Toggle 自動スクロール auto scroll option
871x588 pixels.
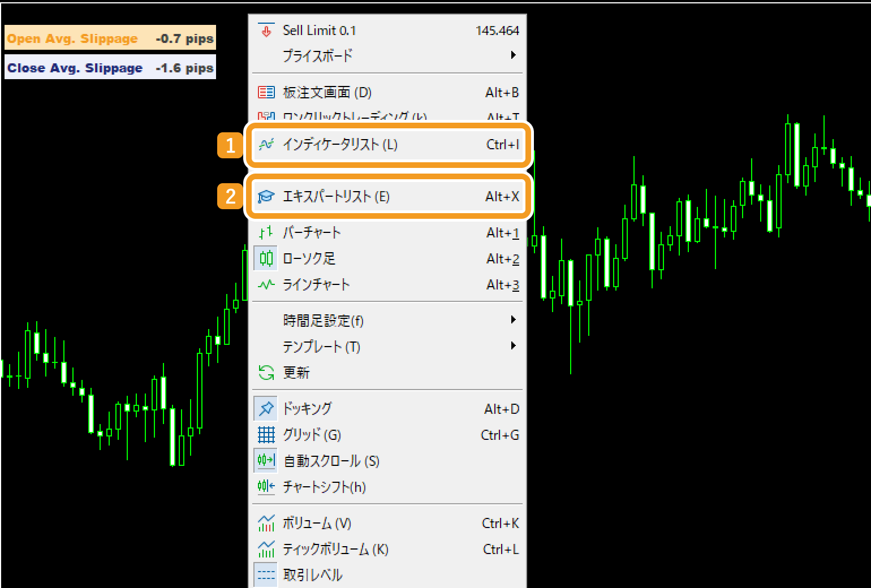331,461
